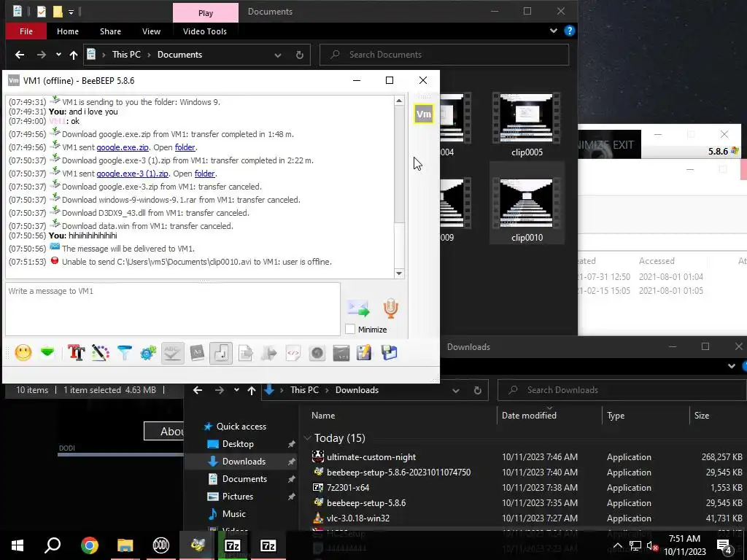Click the dictionary book icon in chat toolbar
Screen dimensions: 747x560
pos(197,353)
